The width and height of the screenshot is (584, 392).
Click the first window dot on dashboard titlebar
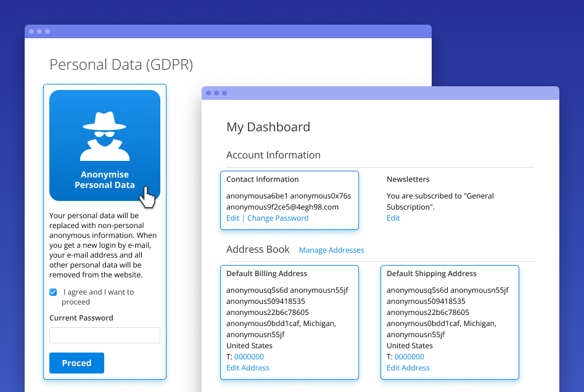[208, 92]
